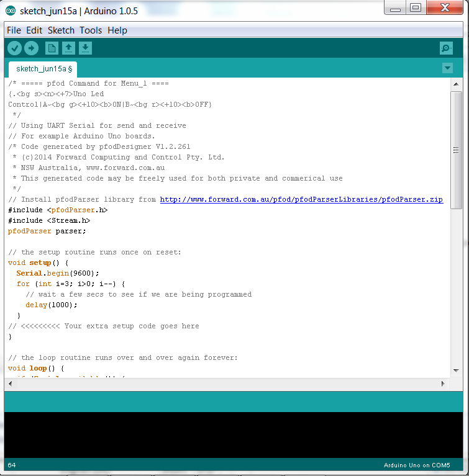Image resolution: width=469 pixels, height=476 pixels.
Task: Open the Edit menu
Action: 34,30
